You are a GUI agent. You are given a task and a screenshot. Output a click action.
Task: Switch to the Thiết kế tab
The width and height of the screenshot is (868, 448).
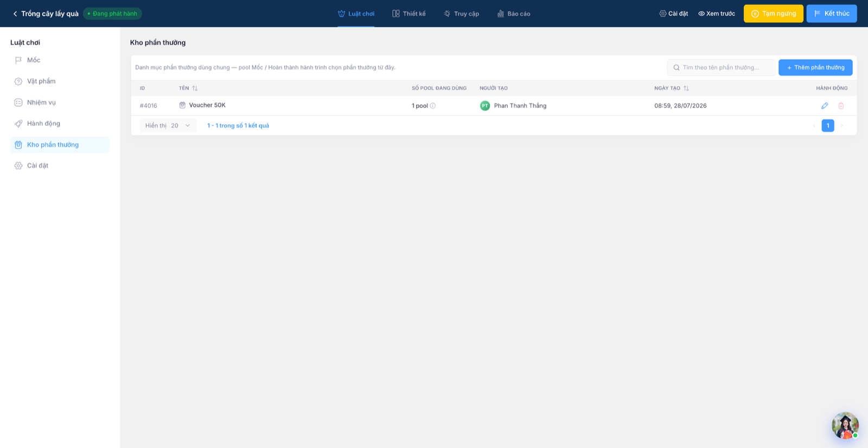coord(409,14)
